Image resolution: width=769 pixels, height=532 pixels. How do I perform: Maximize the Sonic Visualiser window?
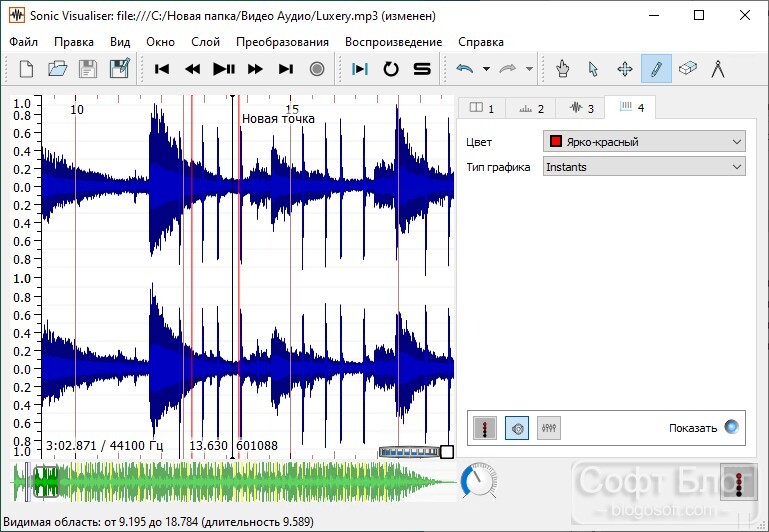click(x=699, y=16)
